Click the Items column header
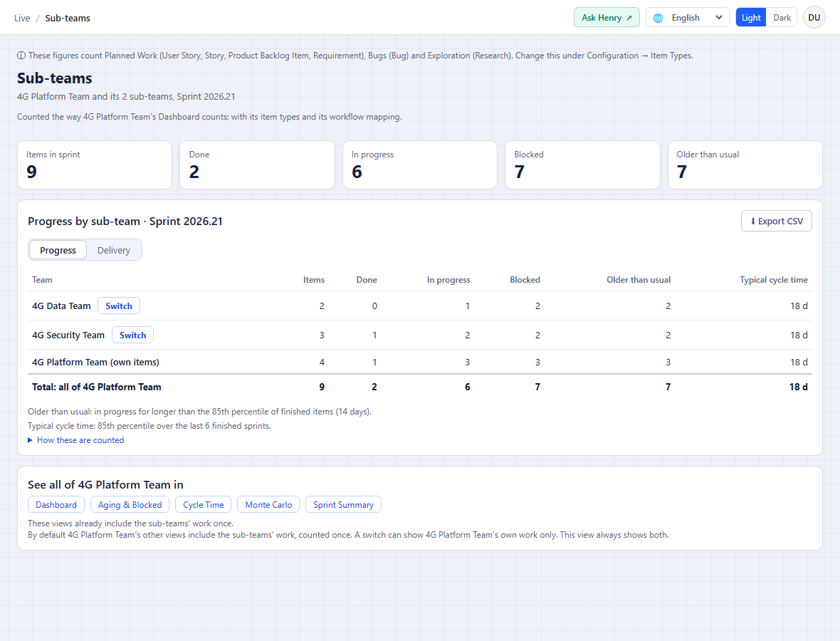The image size is (840, 641). pos(313,280)
